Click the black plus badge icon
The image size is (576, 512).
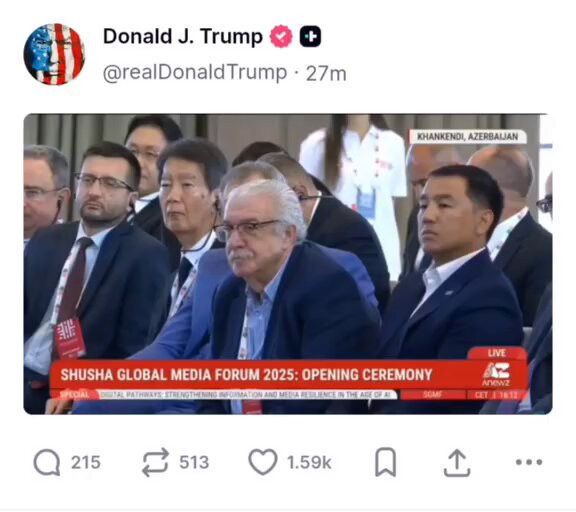(310, 37)
